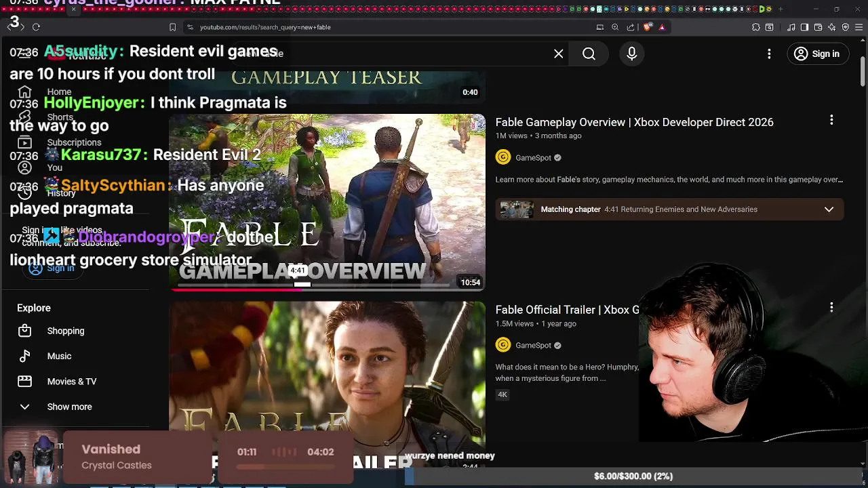The width and height of the screenshot is (868, 488).
Task: Click the Sign in button at top right
Action: click(817, 54)
